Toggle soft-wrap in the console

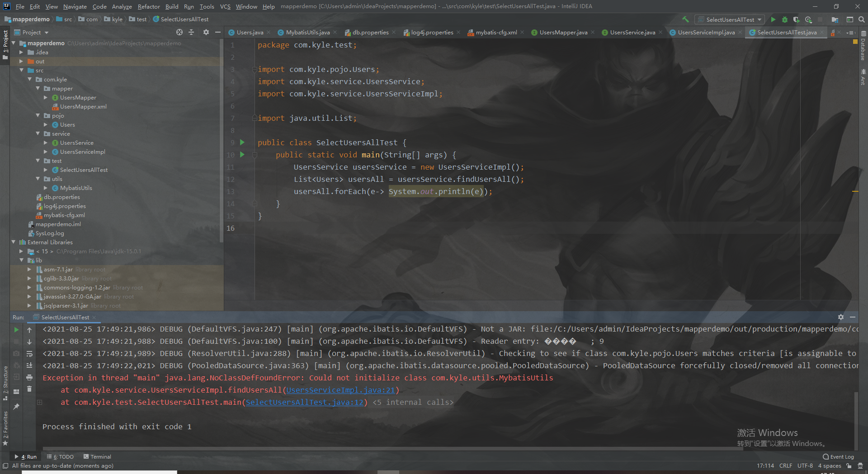click(29, 353)
